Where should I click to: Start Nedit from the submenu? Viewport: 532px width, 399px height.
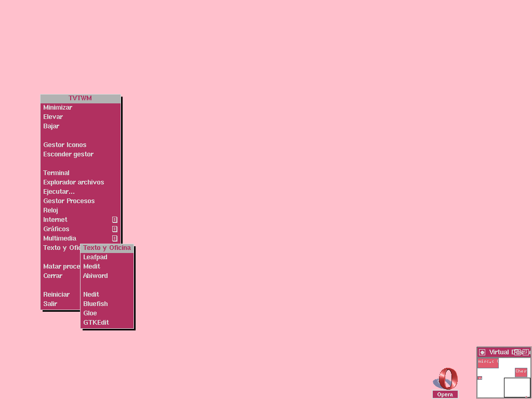(x=91, y=295)
